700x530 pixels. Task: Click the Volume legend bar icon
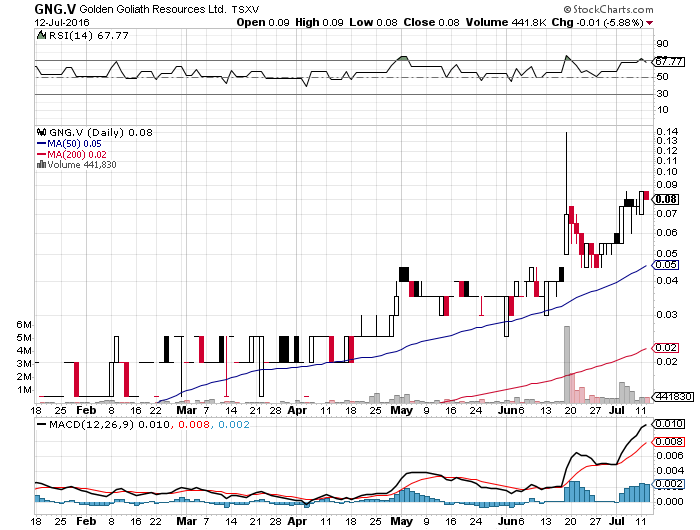(40, 165)
